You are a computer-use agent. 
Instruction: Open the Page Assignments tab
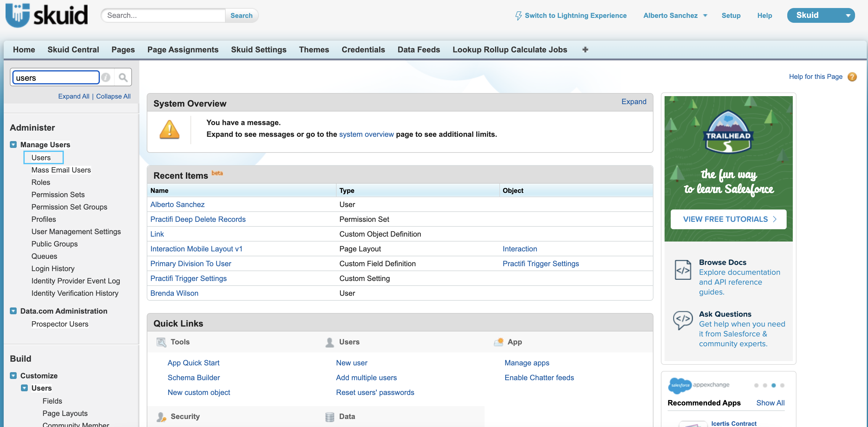(x=182, y=50)
